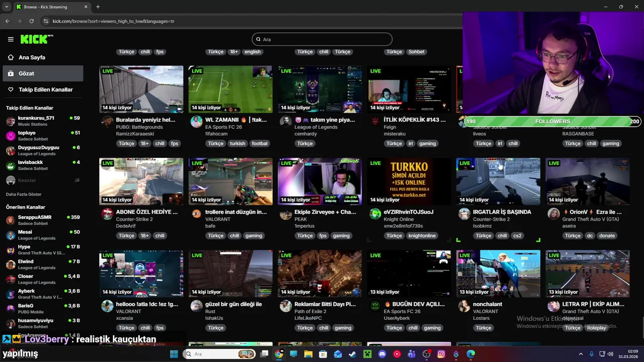
Task: Click turkish tag under fifahocam stream
Action: point(237,144)
